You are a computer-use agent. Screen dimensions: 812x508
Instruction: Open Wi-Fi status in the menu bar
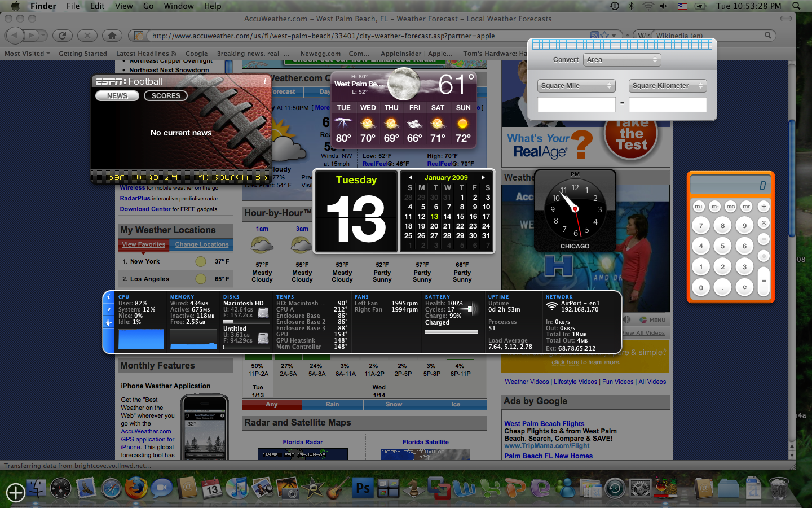click(x=648, y=6)
